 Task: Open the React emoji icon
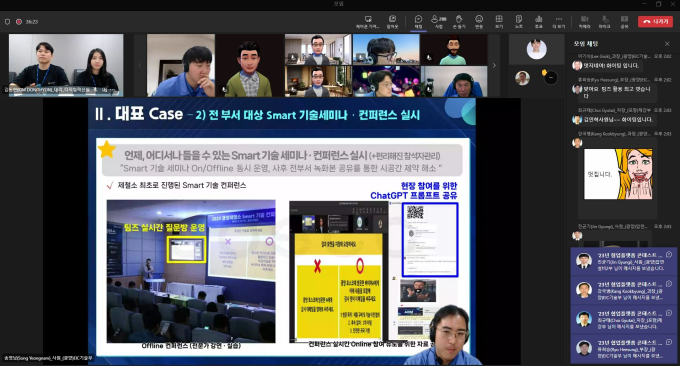point(479,21)
